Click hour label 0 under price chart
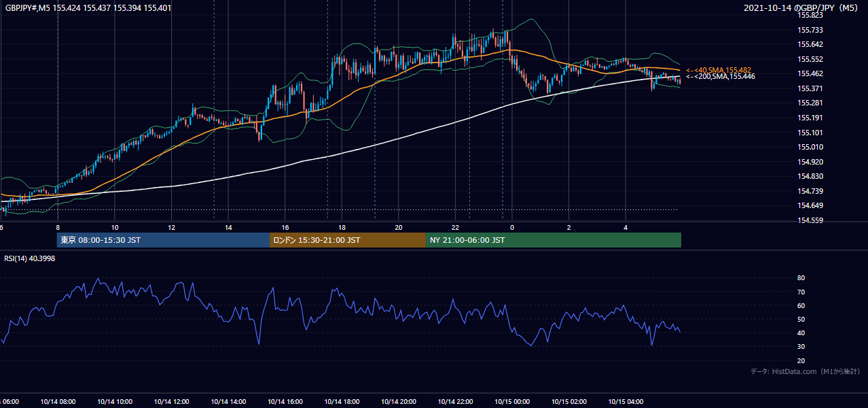Screen dimensions: 868x408 (512, 227)
